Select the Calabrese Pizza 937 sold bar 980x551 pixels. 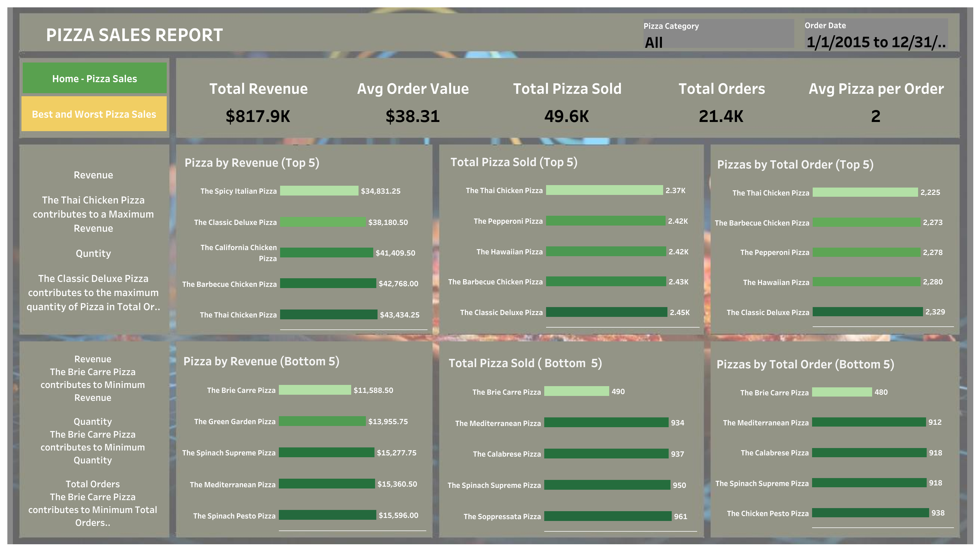pyautogui.click(x=606, y=454)
